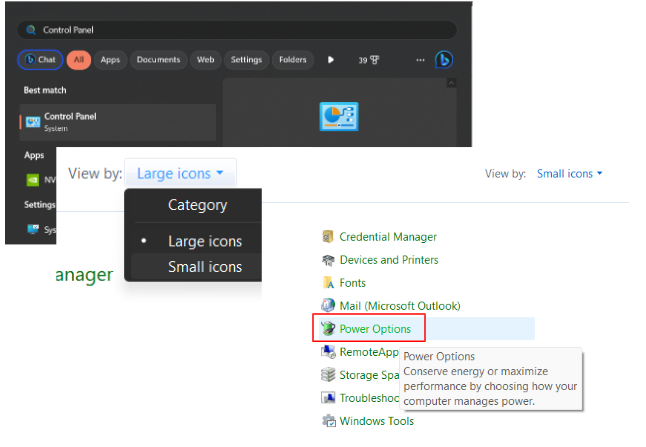Click the Power Options battery icon
The image size is (646, 447).
pyautogui.click(x=328, y=328)
